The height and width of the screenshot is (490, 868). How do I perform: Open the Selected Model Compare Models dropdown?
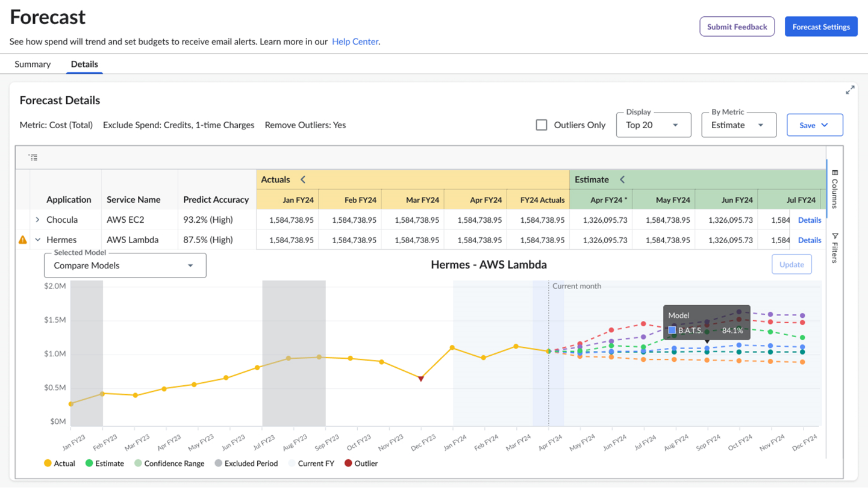[x=125, y=265]
